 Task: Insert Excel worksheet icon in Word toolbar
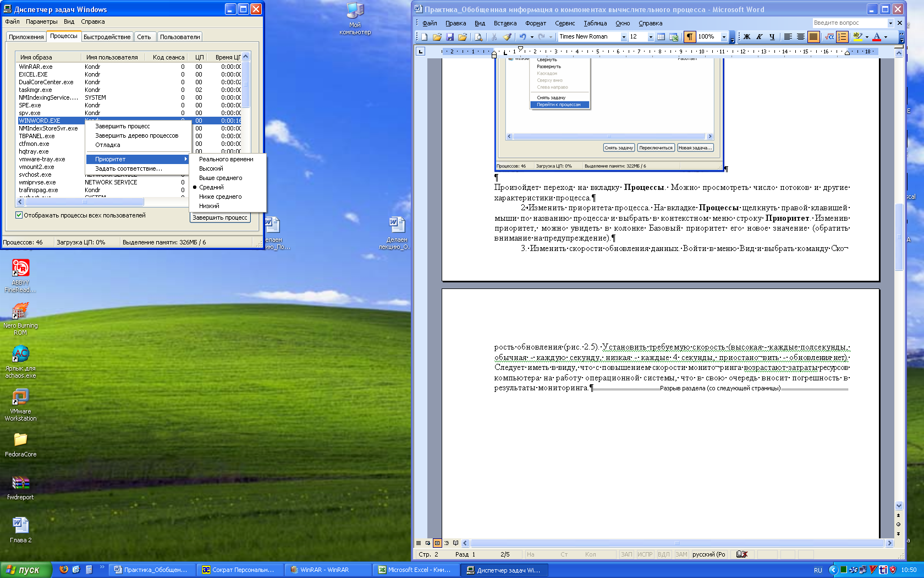coord(674,37)
